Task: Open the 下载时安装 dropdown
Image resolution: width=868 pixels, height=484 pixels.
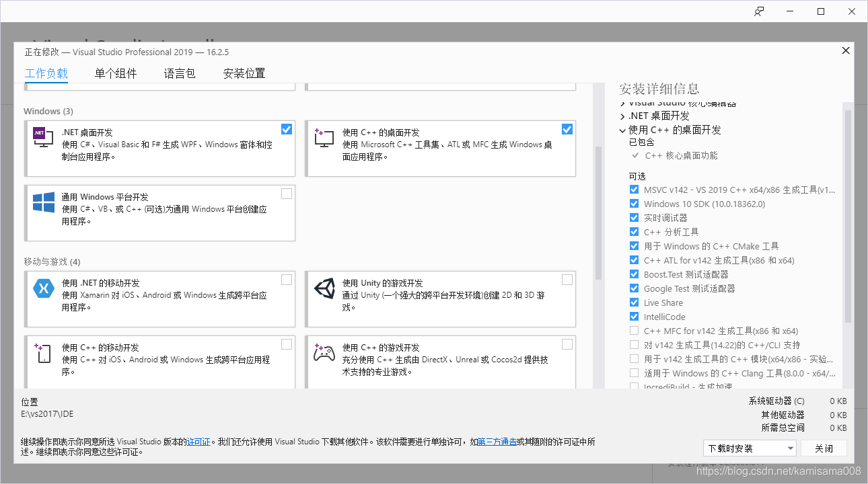Action: 749,448
